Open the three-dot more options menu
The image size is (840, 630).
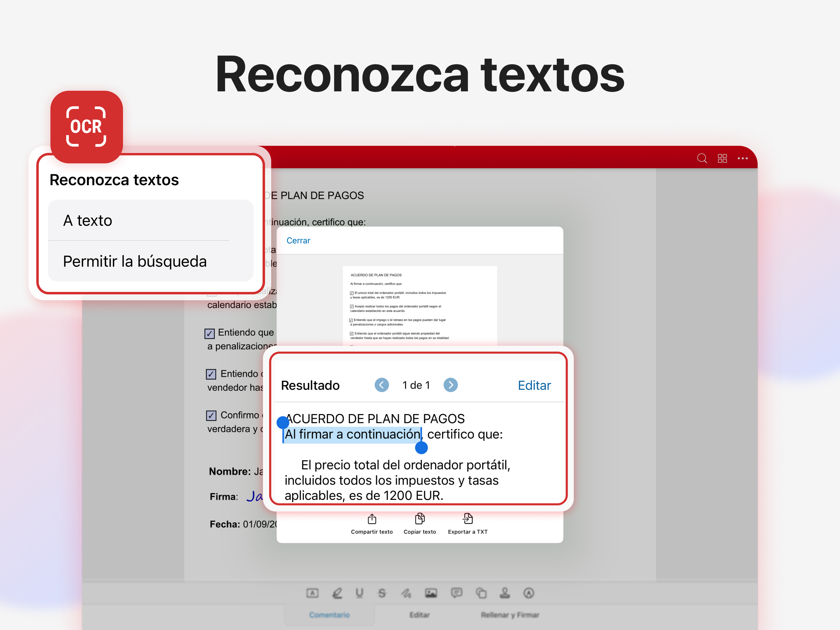(743, 158)
